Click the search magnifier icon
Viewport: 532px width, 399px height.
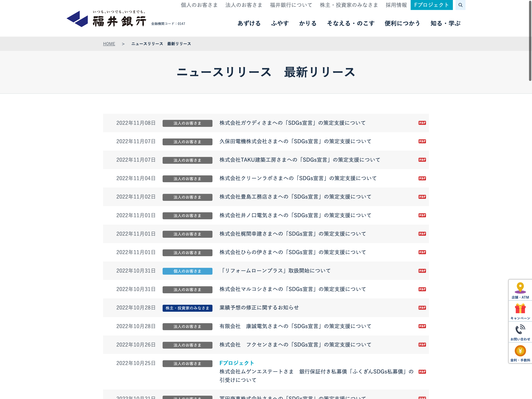(460, 5)
